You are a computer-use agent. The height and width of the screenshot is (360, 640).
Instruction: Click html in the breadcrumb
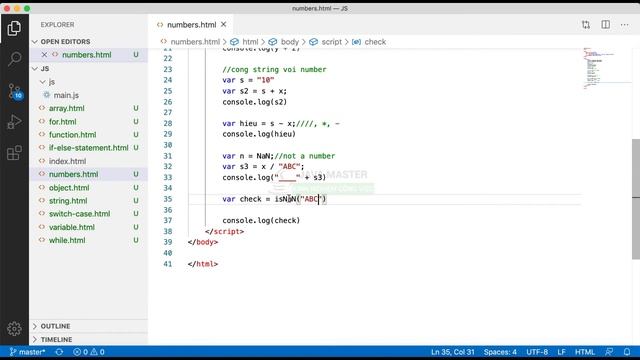coord(250,42)
